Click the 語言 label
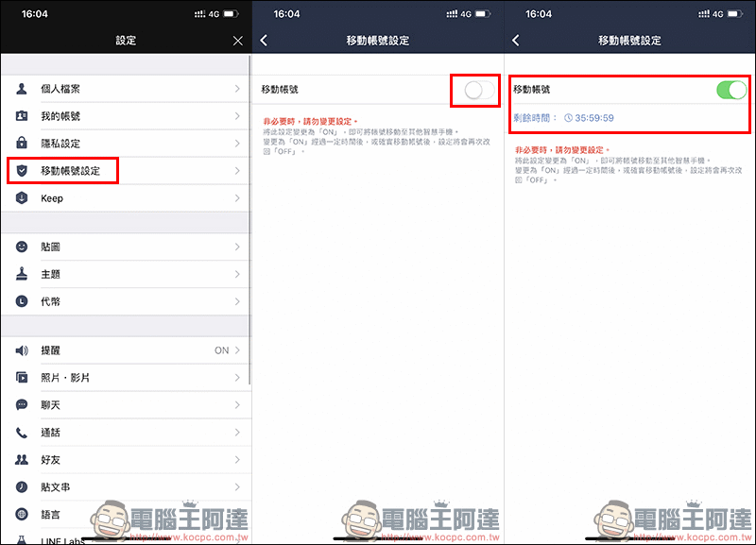 [51, 515]
